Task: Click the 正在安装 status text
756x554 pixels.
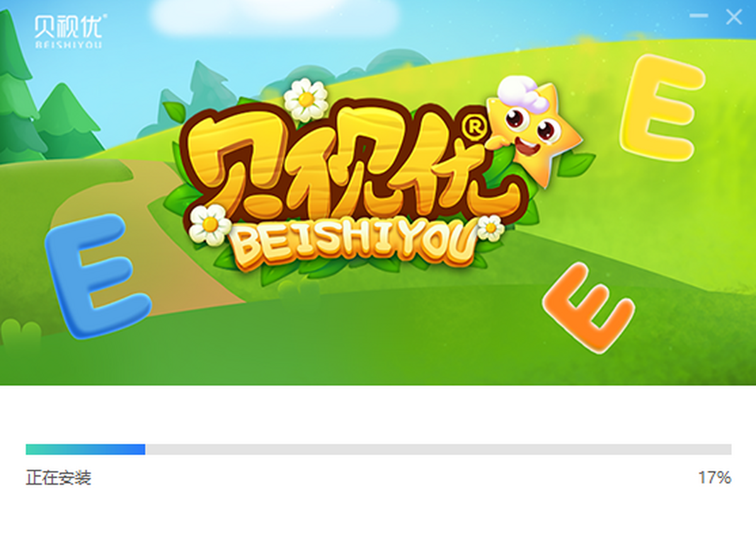Action: tap(59, 478)
